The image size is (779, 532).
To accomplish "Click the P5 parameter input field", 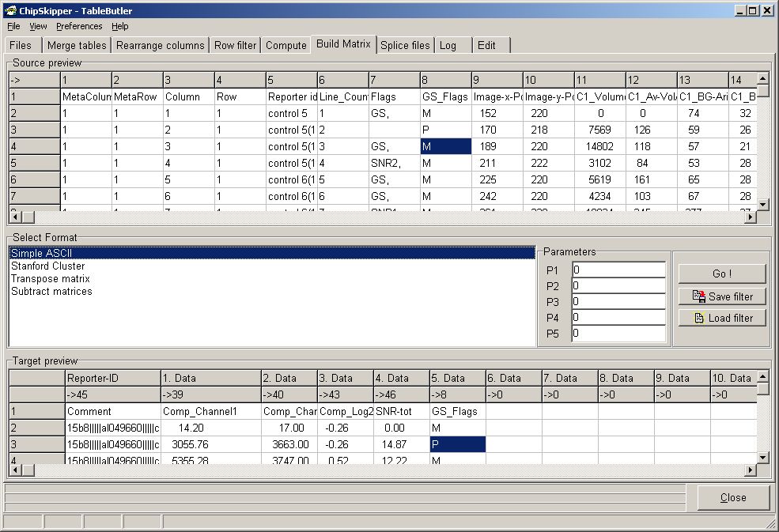I will point(618,334).
